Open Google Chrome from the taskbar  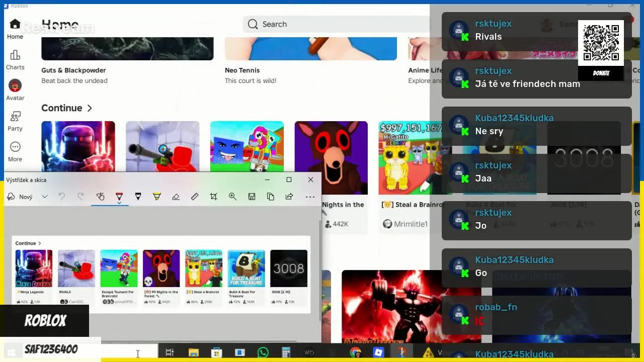[x=355, y=352]
